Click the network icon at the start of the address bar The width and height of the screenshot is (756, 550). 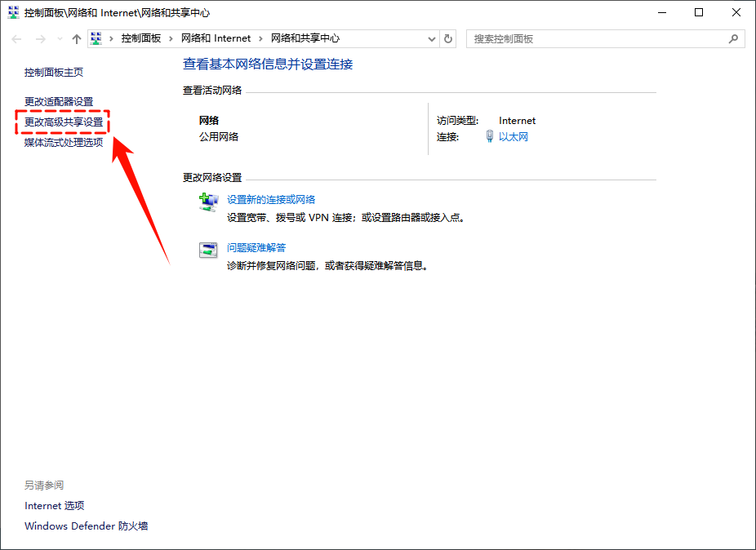point(96,38)
